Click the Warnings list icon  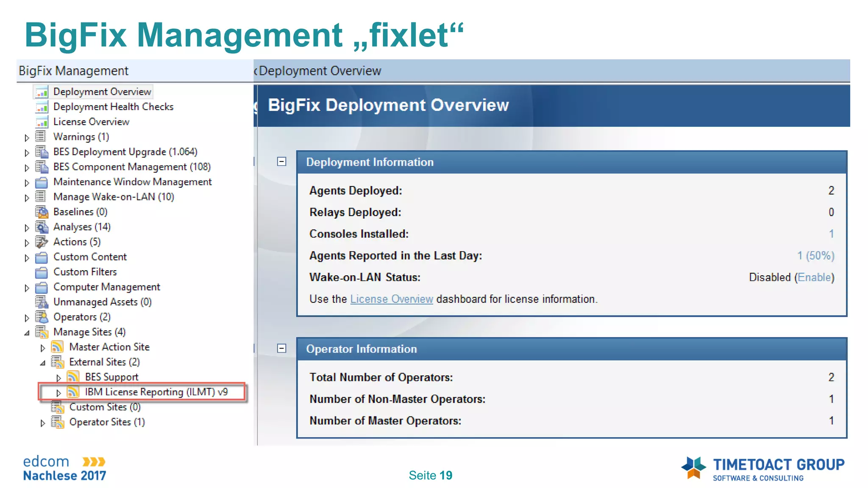[x=41, y=137]
